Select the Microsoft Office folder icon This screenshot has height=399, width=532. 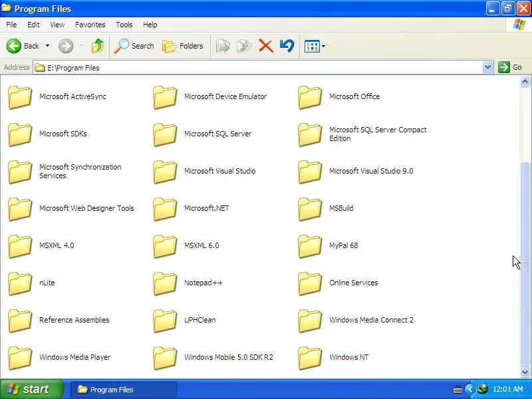pyautogui.click(x=310, y=97)
